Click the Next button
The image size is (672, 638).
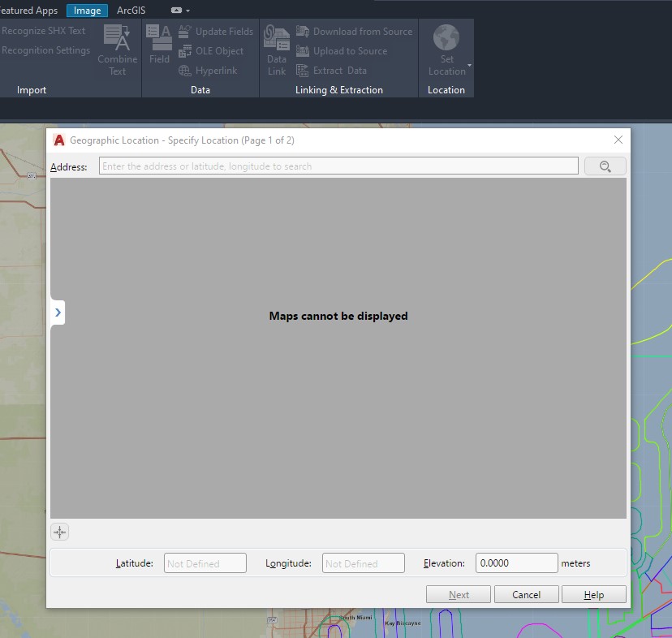[458, 593]
